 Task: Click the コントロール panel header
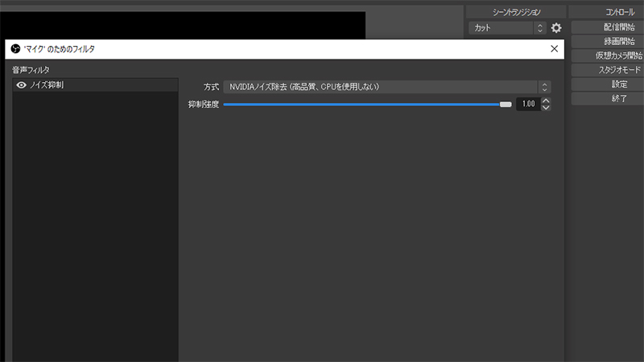pos(606,12)
